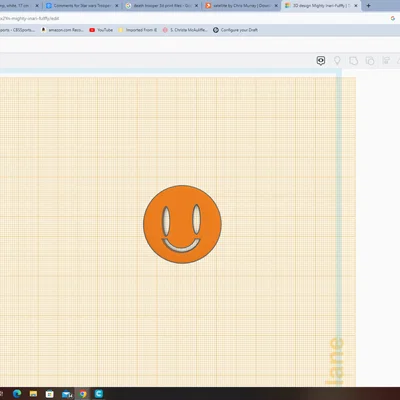Click the Ungroup shapes icon
This screenshot has height=400, width=400.
pyautogui.click(x=370, y=61)
